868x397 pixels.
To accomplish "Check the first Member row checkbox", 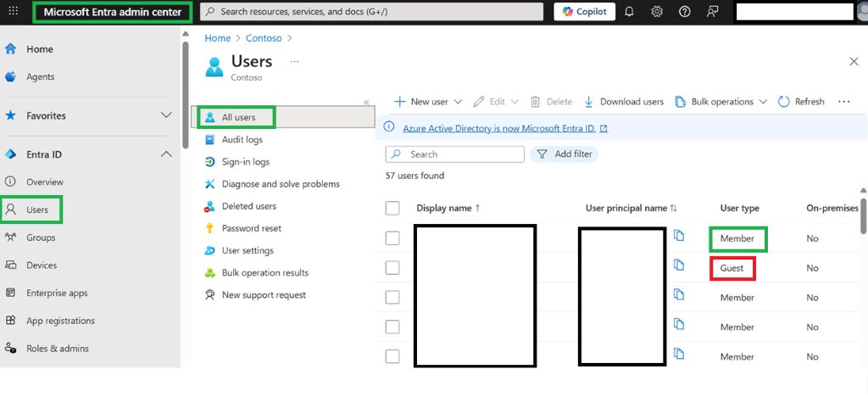I will [392, 238].
